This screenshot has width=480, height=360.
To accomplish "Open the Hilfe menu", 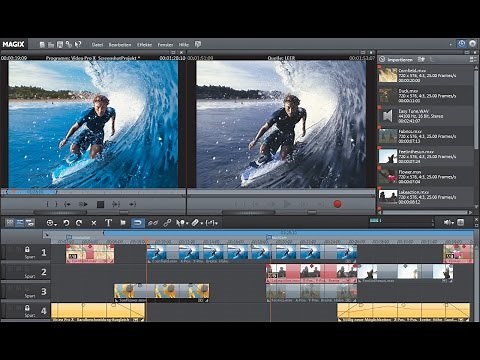I will click(184, 45).
